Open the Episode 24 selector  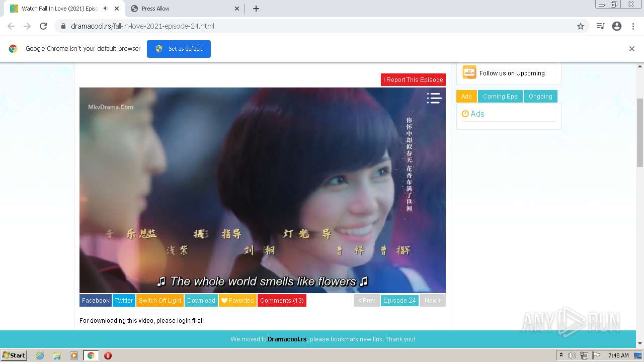point(399,301)
